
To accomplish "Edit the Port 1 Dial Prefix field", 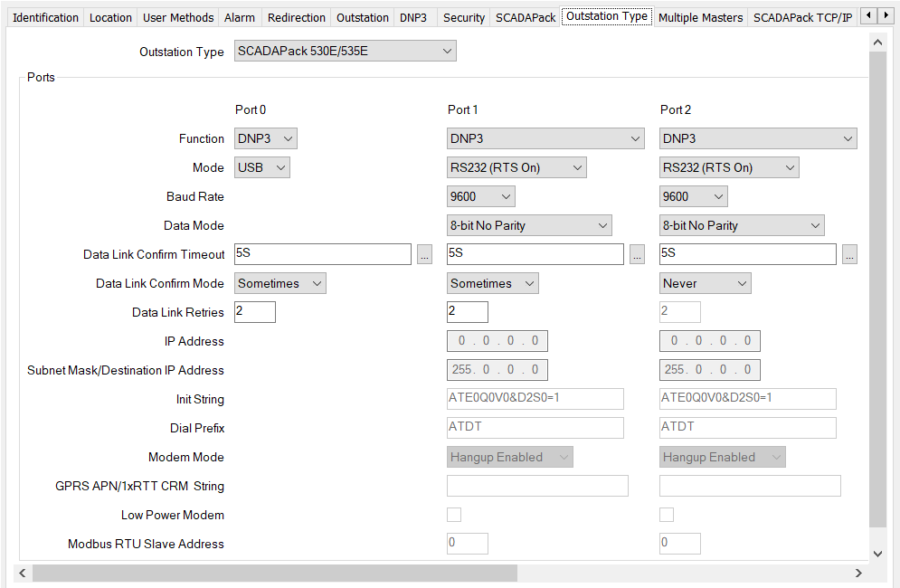I will (x=534, y=427).
